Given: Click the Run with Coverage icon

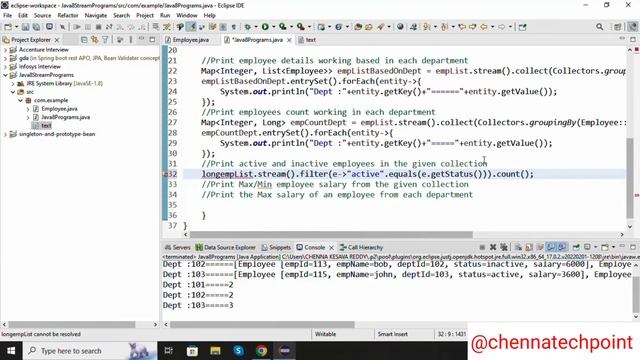Looking at the screenshot, I should coord(282,27).
